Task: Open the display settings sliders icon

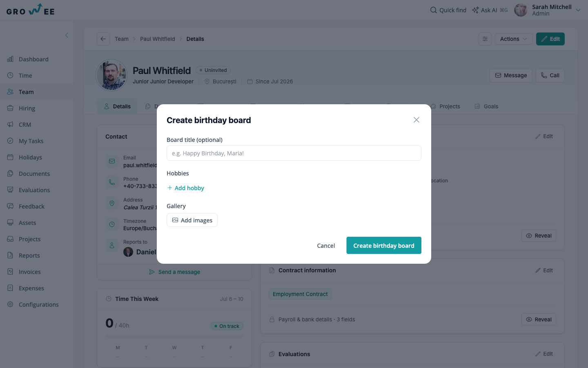Action: [485, 39]
